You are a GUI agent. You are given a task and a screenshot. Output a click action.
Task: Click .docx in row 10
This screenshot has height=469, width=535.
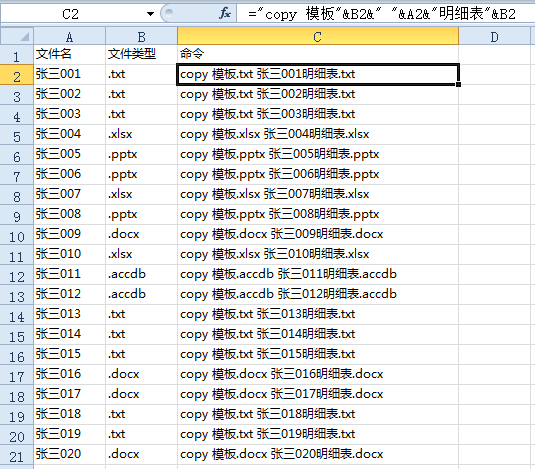click(x=141, y=234)
